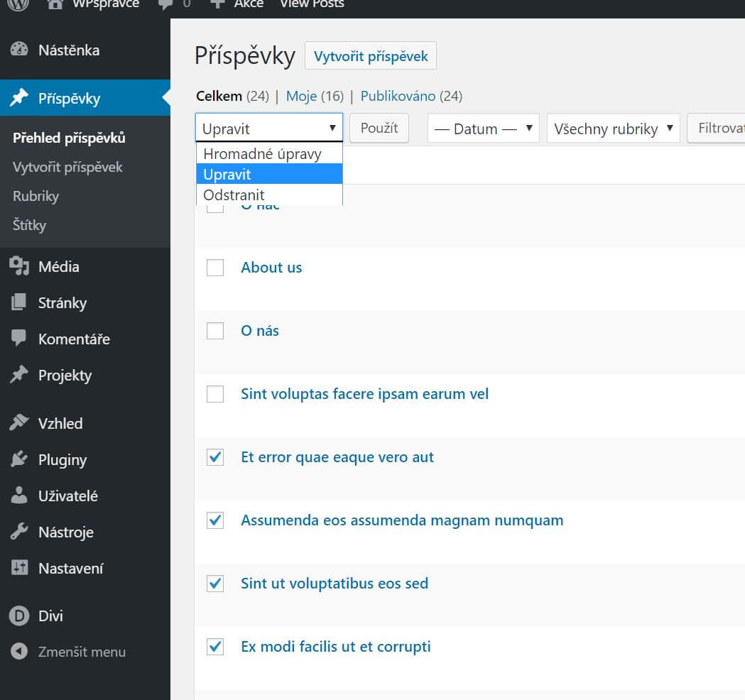Screen dimensions: 745x700
Task: Click the Použít apply button
Action: point(379,128)
